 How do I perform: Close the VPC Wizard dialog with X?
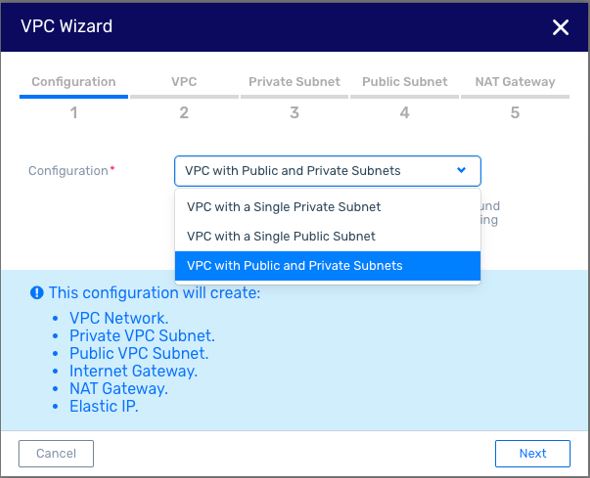pos(560,27)
